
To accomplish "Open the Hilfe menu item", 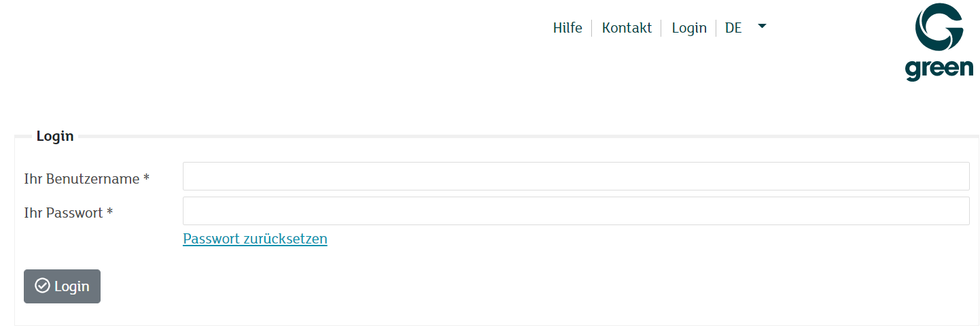I will pyautogui.click(x=567, y=28).
